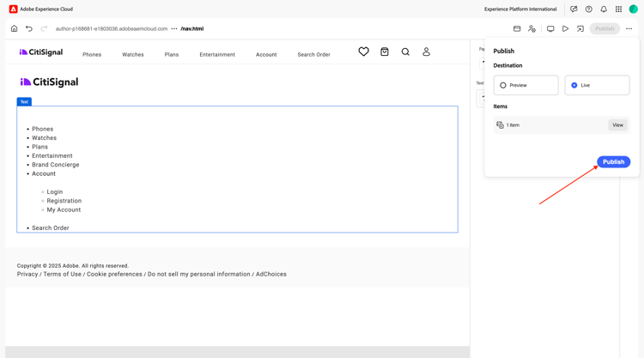Click the Brand Concierge list entry
644x358 pixels.
point(56,165)
